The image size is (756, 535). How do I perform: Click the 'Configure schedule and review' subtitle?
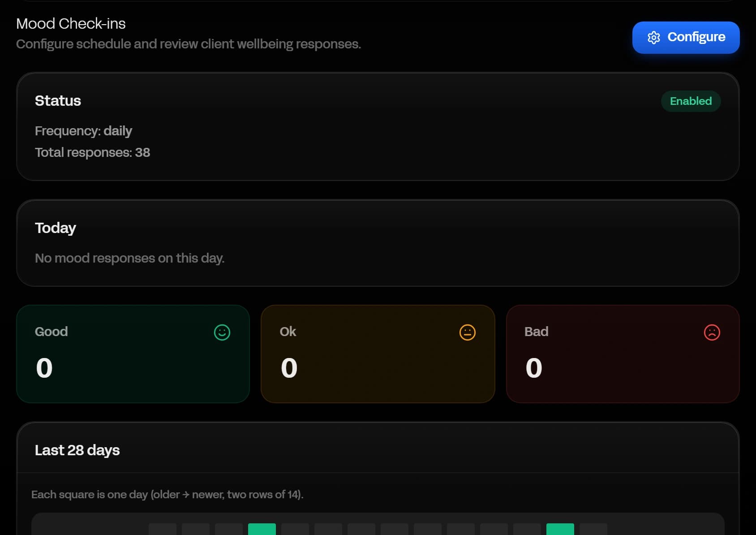[189, 44]
